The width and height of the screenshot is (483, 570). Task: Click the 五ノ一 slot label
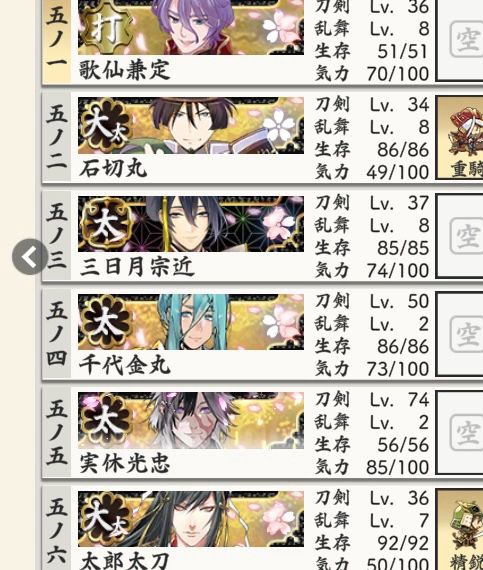pyautogui.click(x=57, y=40)
